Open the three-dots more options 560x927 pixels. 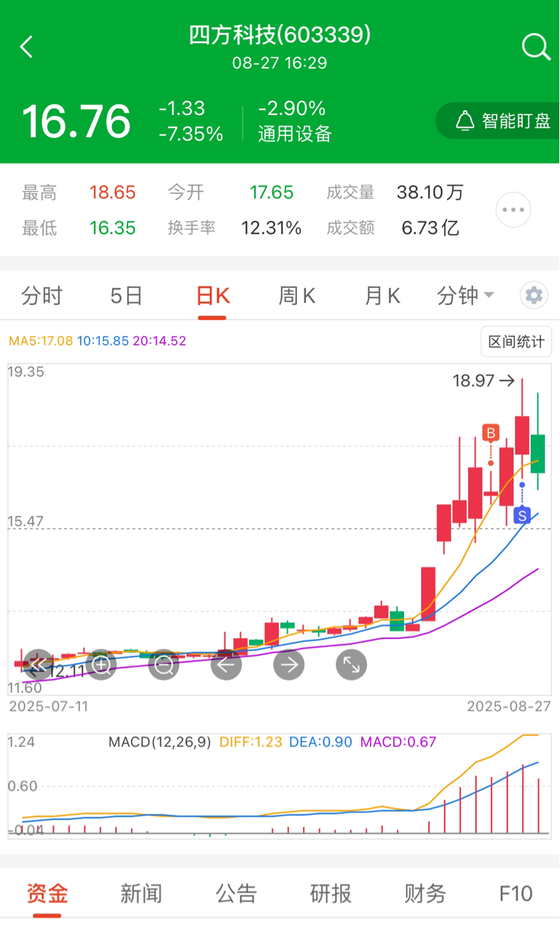coord(513,210)
